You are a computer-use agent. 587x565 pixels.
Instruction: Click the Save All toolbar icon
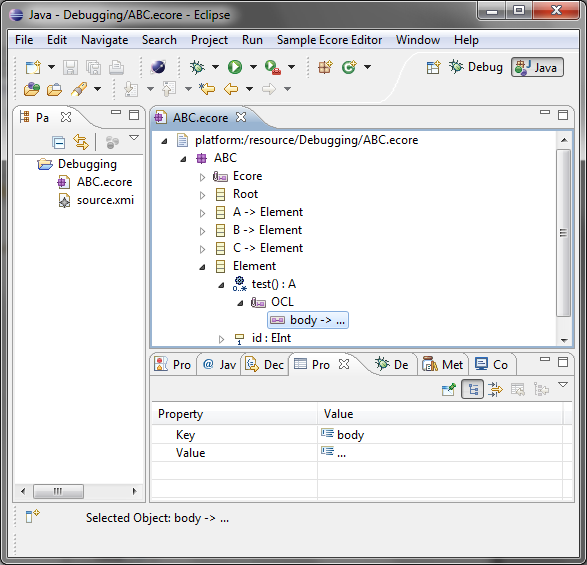click(x=93, y=67)
